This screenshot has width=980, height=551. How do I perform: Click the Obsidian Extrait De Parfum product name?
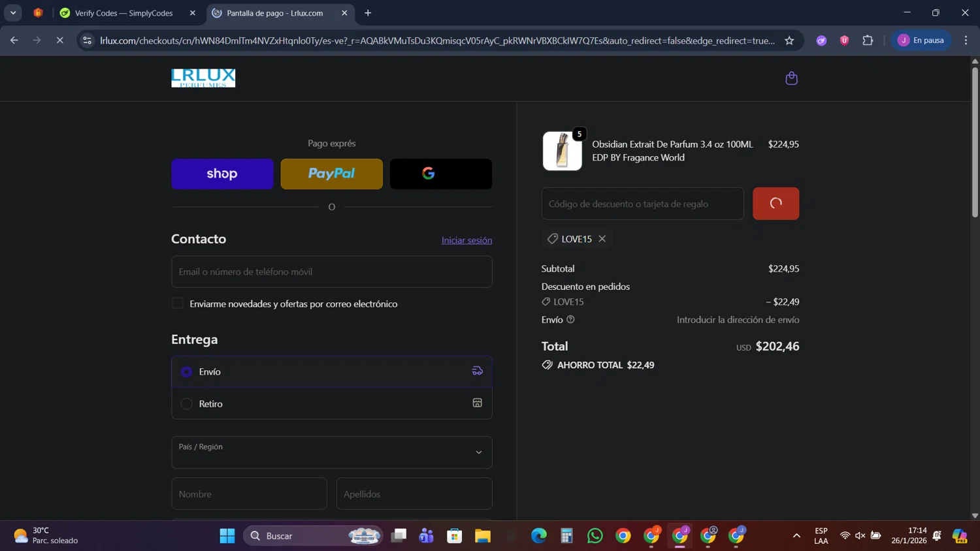pyautogui.click(x=672, y=151)
